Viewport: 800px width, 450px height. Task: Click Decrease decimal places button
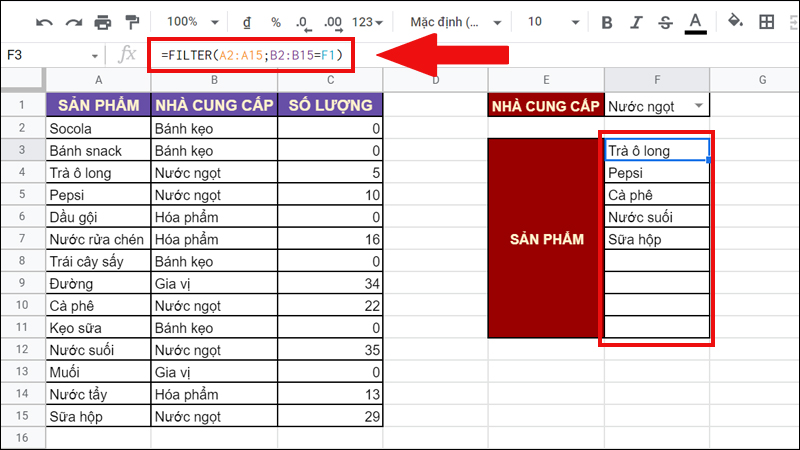pyautogui.click(x=304, y=21)
